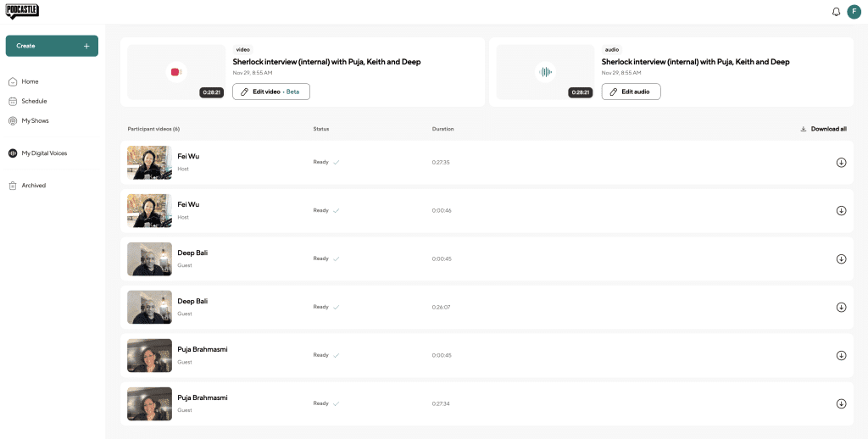The image size is (868, 439).
Task: Click Deep Bali's 0:00:45 duration value
Action: click(442, 259)
